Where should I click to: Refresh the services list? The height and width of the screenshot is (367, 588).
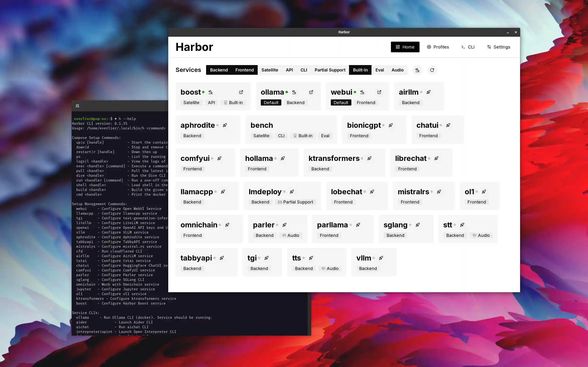(x=432, y=70)
